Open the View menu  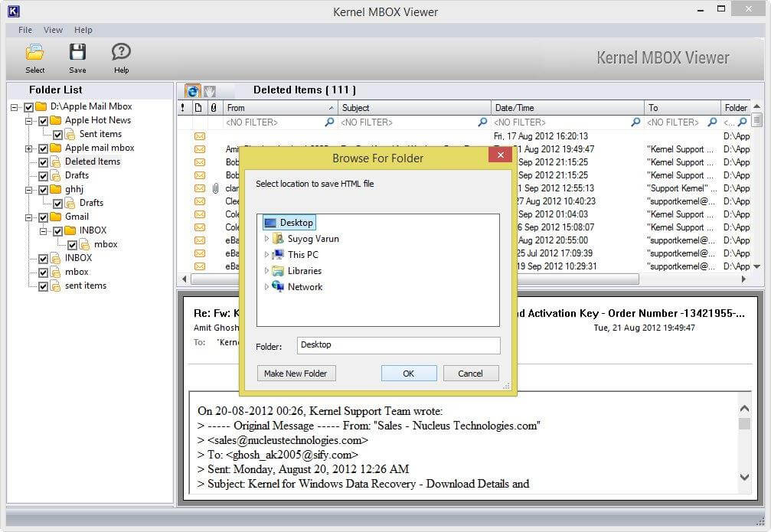pyautogui.click(x=53, y=30)
